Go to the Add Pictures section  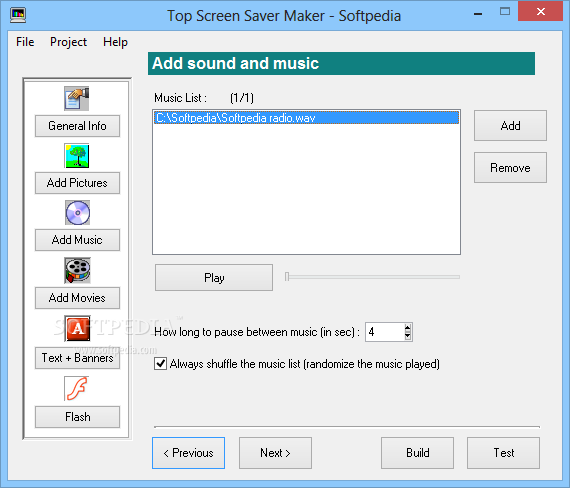tap(77, 183)
